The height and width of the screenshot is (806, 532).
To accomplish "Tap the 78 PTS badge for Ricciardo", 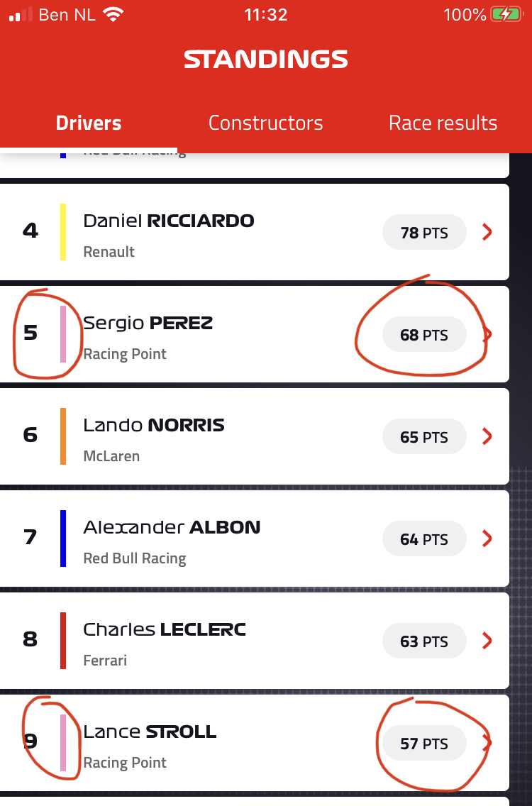I will (424, 232).
